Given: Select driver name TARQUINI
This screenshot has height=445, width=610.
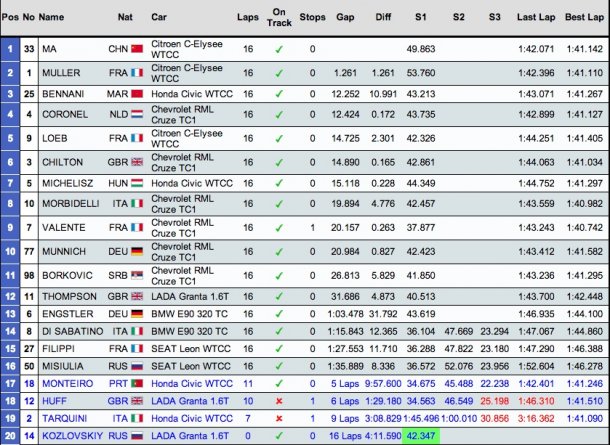Looking at the screenshot, I should 65,419.
